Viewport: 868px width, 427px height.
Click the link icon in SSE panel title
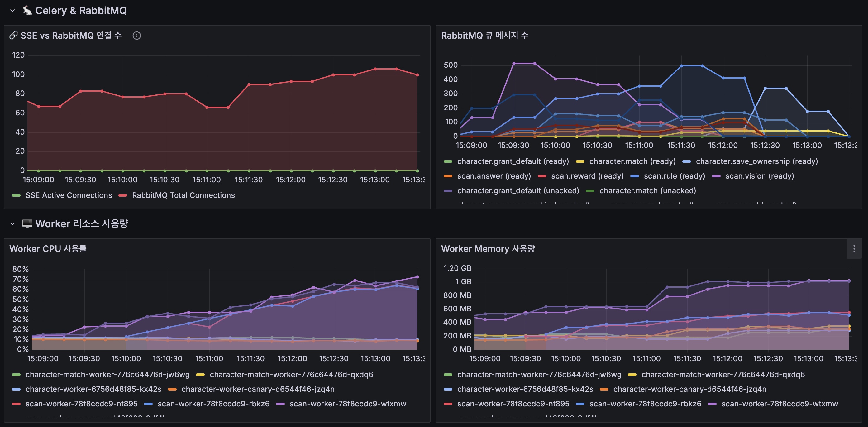click(x=13, y=36)
